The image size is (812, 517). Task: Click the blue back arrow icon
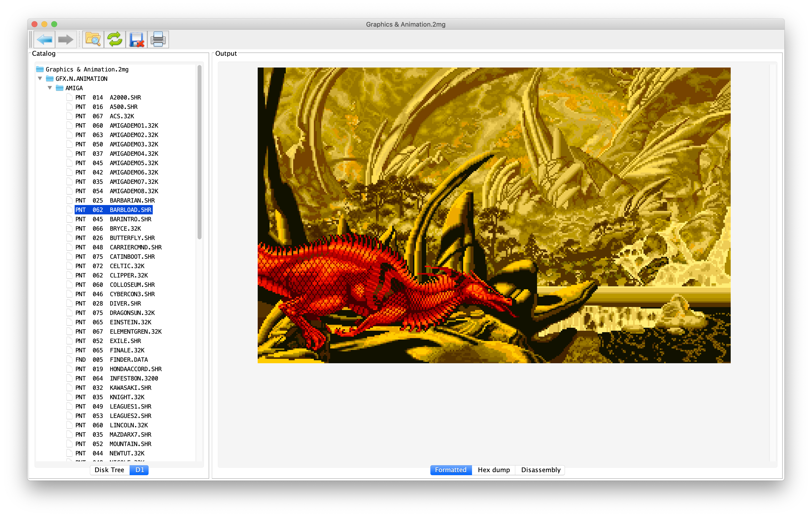[45, 39]
